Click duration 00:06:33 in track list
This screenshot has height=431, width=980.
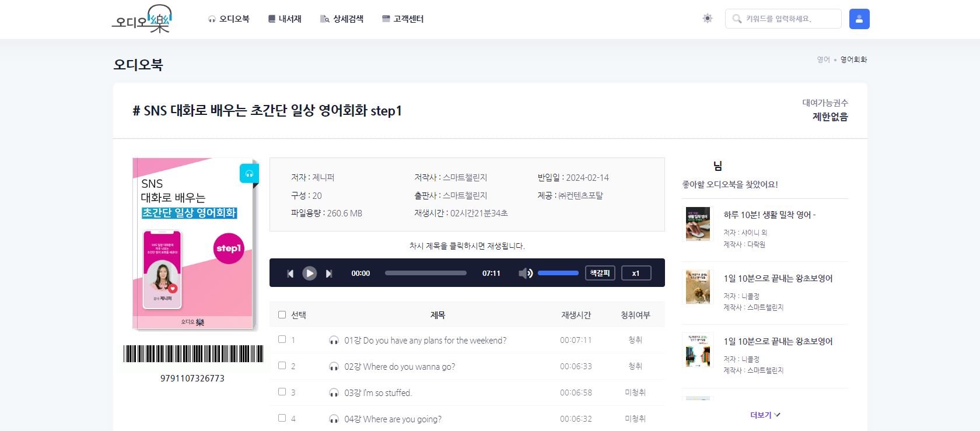coord(576,366)
